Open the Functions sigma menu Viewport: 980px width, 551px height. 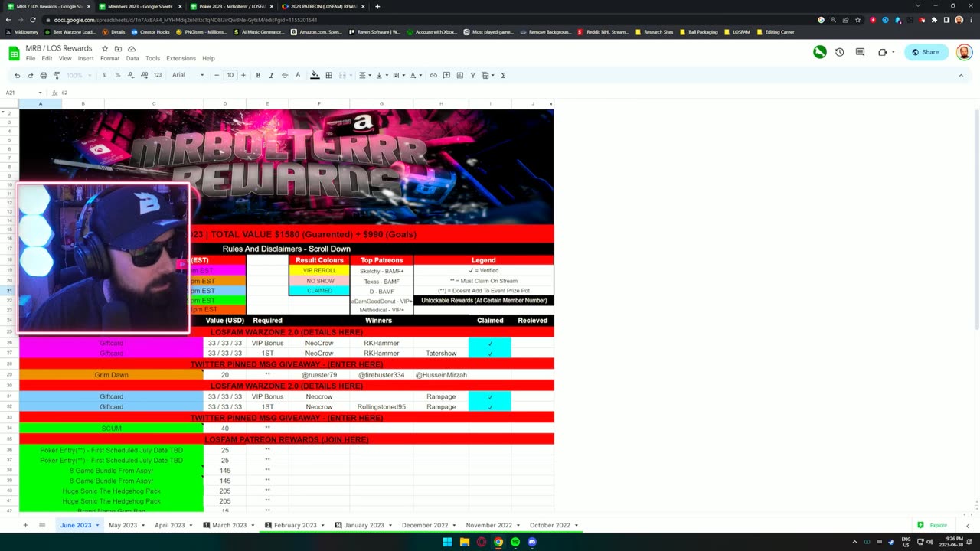tap(502, 75)
